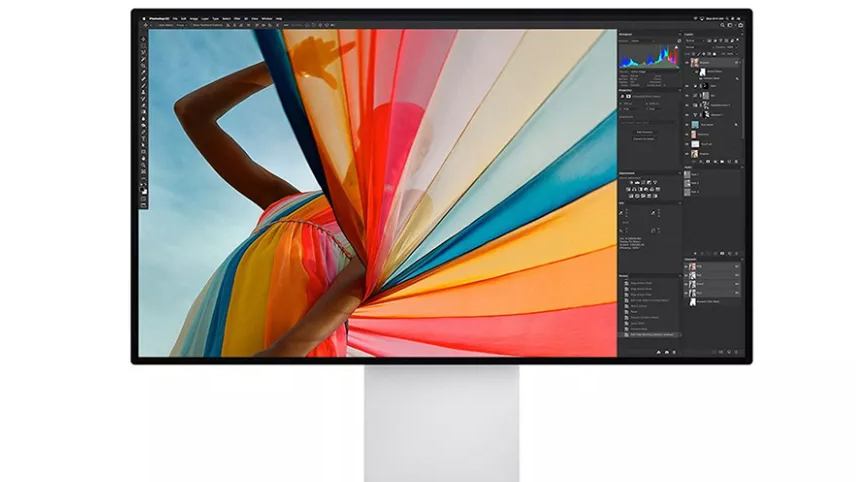Open the Properties panel flyout menu

point(680,90)
